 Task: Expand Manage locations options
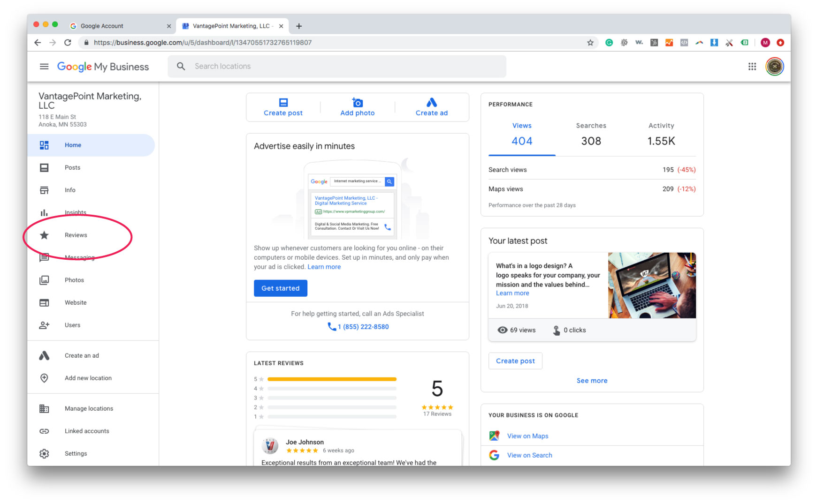coord(89,408)
